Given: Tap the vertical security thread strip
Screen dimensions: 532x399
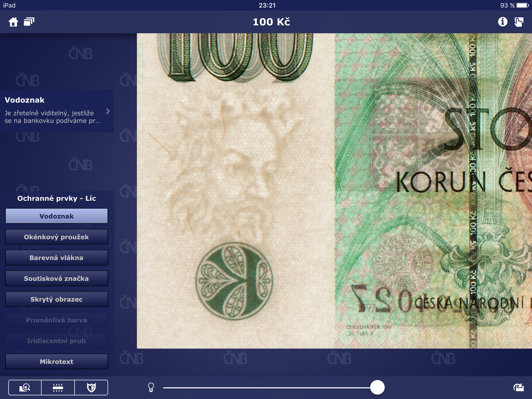Looking at the screenshot, I should [473, 191].
